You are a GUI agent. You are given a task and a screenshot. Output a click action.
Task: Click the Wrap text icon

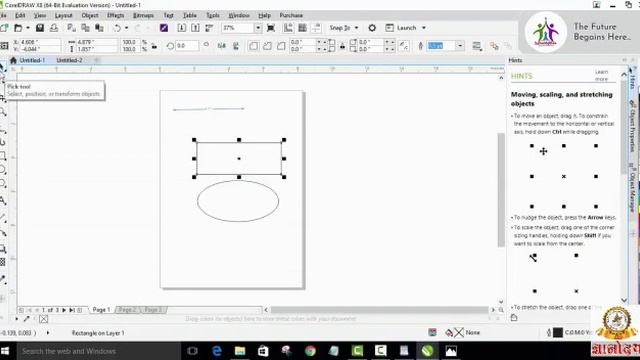[x=476, y=46]
